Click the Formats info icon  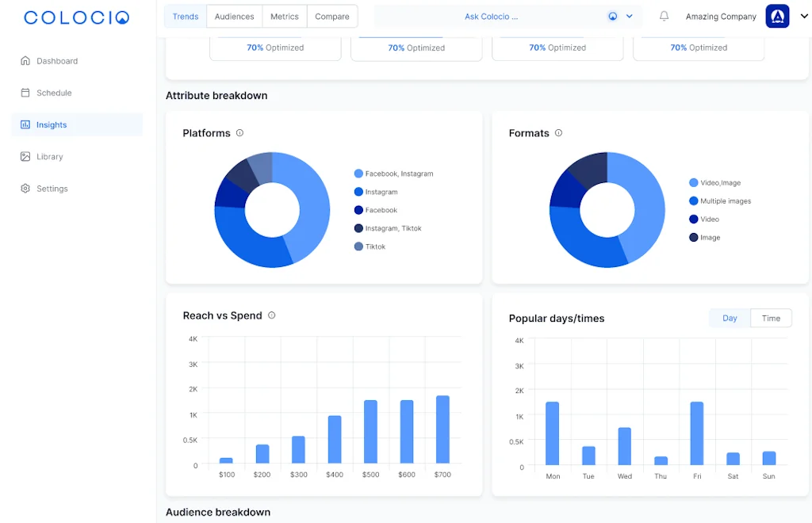pyautogui.click(x=558, y=133)
